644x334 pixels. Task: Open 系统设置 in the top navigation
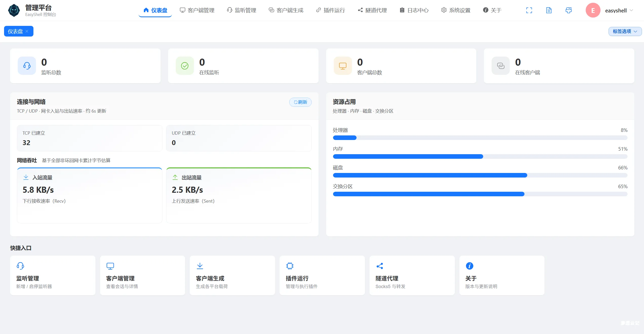[x=456, y=10]
